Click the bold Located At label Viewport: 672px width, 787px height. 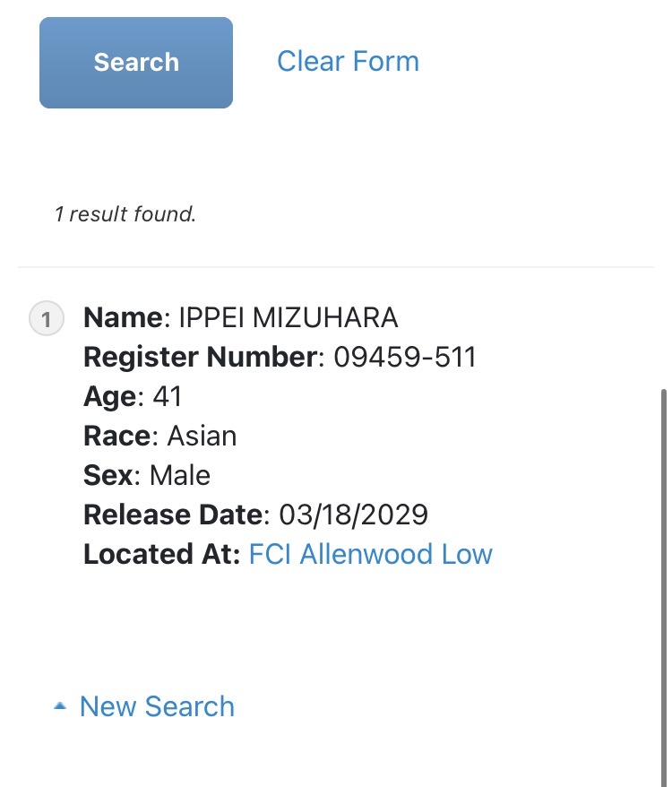point(161,554)
